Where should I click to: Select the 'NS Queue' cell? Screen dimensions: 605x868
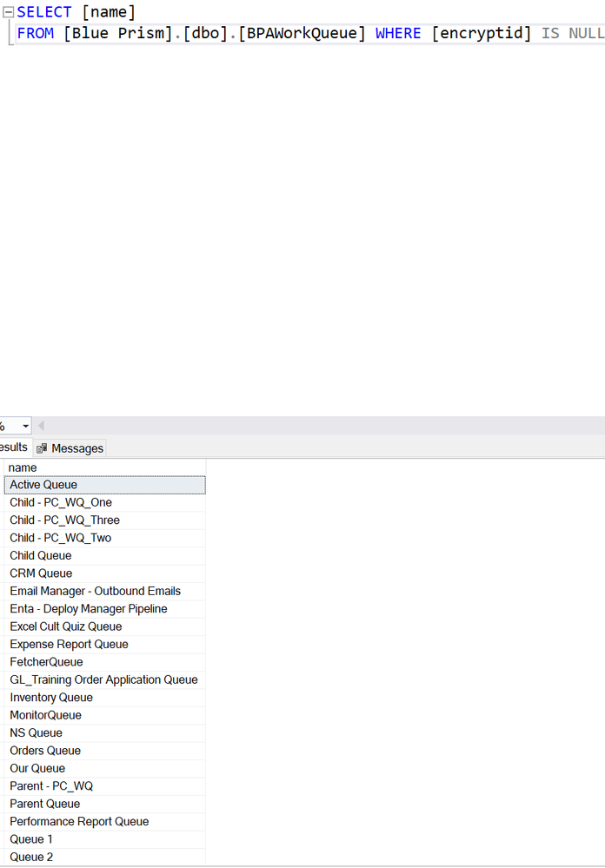tap(104, 733)
